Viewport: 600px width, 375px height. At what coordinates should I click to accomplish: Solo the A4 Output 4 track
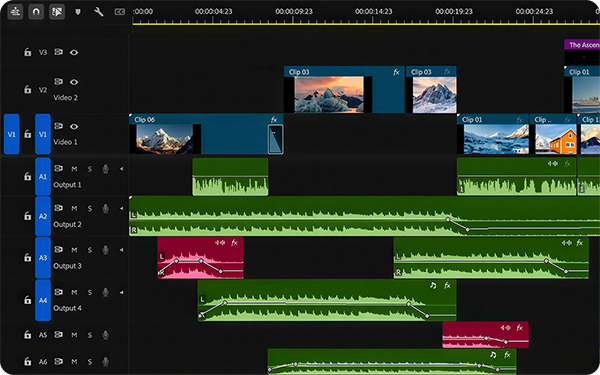click(x=90, y=292)
